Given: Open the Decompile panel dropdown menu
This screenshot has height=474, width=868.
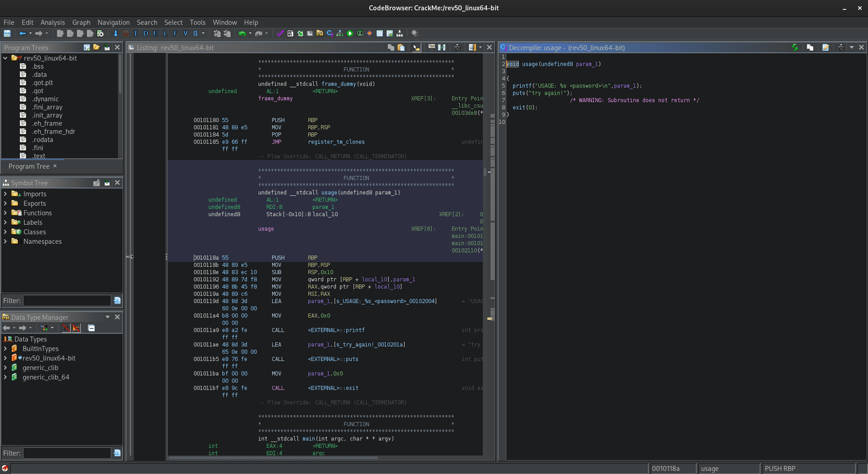Looking at the screenshot, I should (852, 48).
